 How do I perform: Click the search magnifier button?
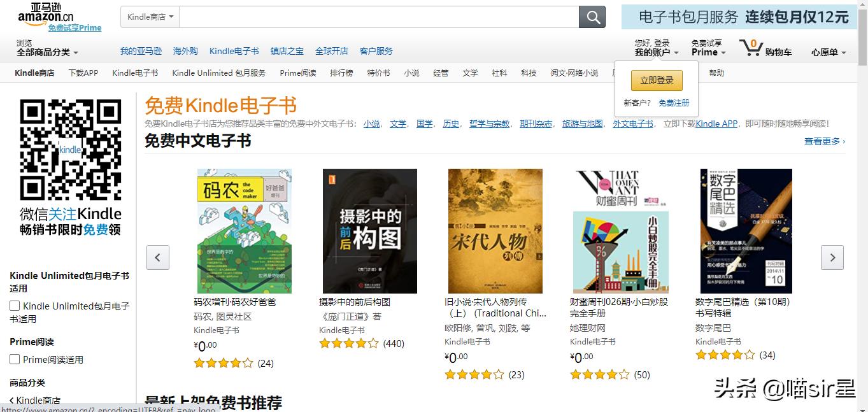(x=592, y=17)
